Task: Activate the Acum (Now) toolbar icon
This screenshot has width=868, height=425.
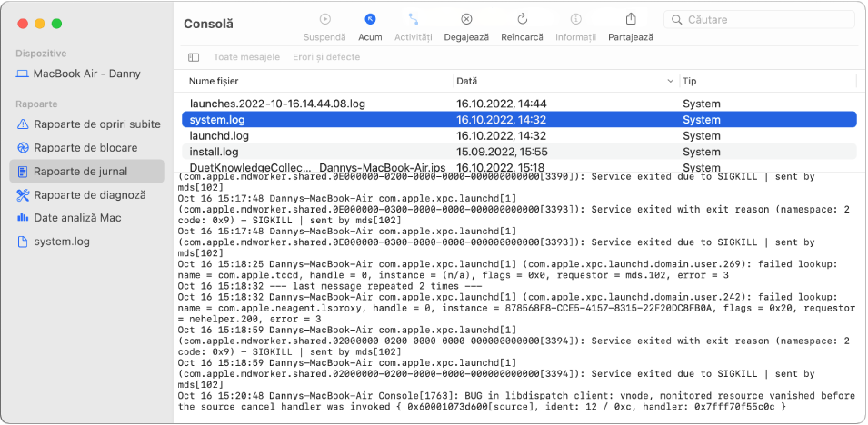Action: (370, 19)
